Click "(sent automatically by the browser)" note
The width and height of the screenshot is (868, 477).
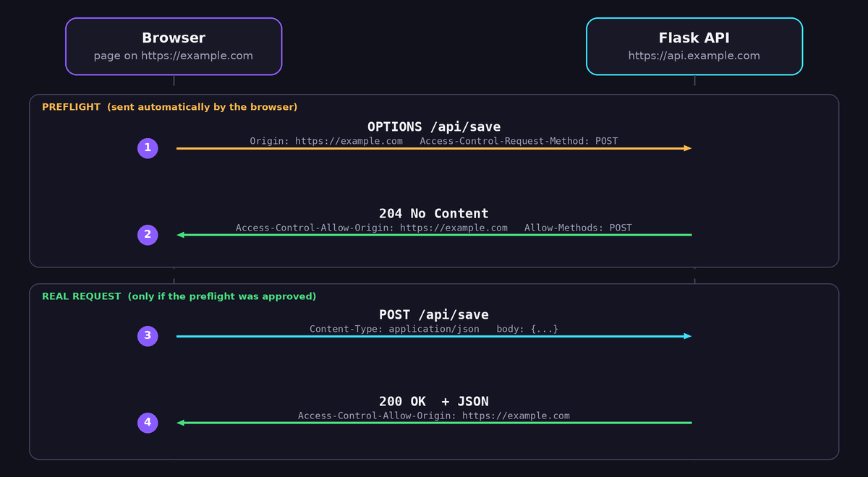[202, 107]
